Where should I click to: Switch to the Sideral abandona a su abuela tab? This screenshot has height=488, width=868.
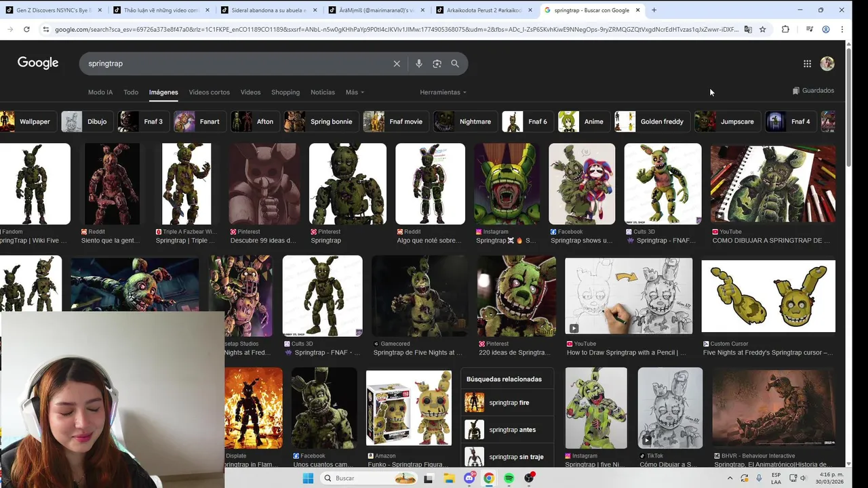pyautogui.click(x=269, y=10)
